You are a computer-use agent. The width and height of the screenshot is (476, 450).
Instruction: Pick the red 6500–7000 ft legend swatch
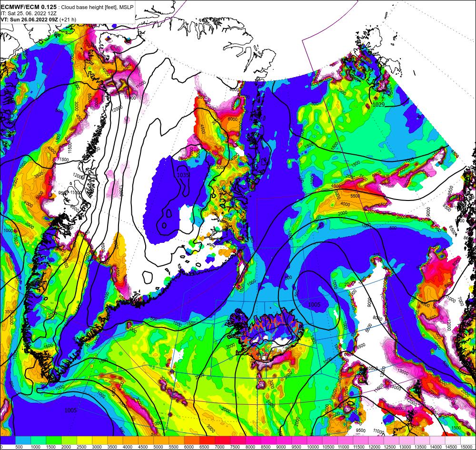point(208,440)
